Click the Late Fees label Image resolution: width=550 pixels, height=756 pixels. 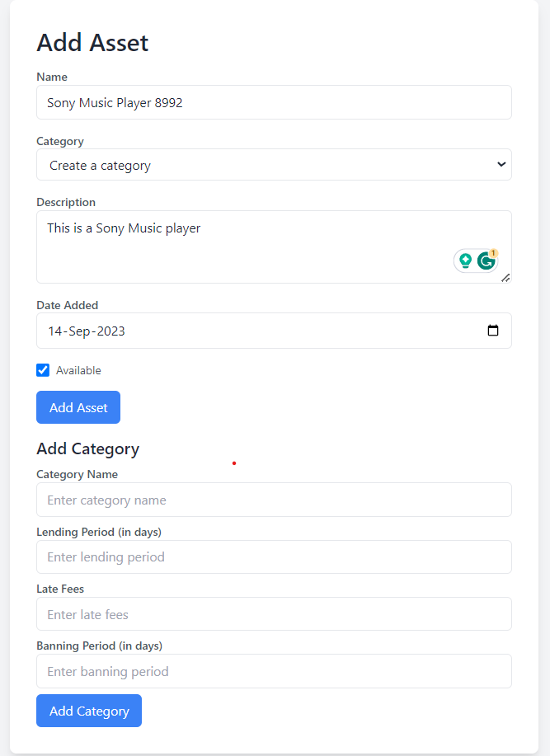[x=60, y=589]
